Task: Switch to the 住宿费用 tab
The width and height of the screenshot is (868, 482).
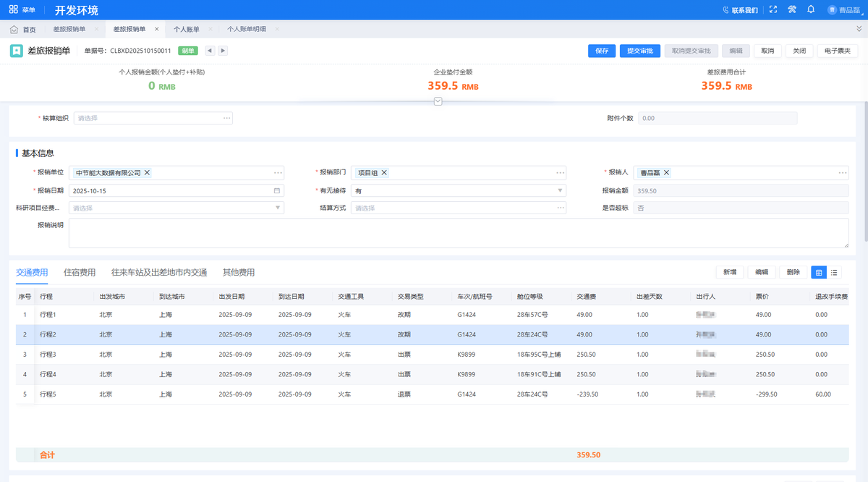Action: pos(80,272)
